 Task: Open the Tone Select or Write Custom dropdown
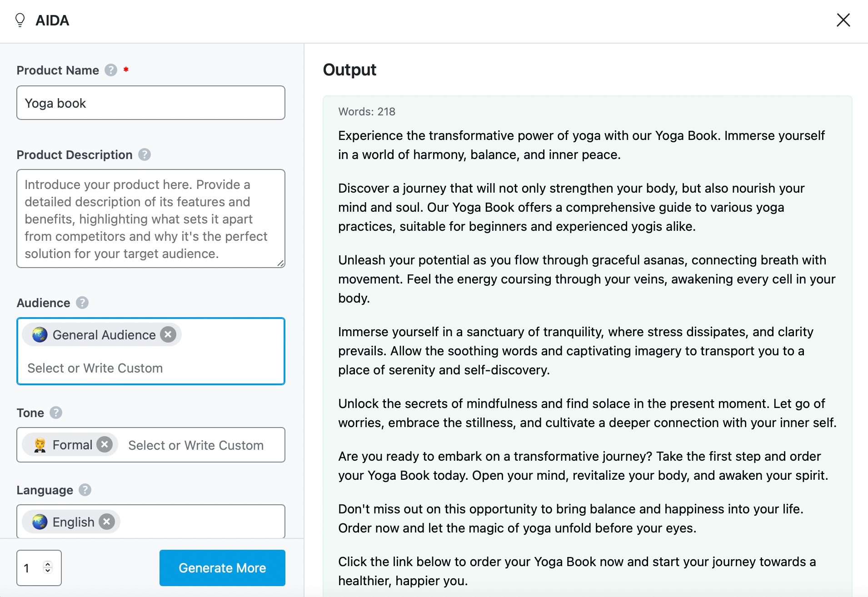coord(196,445)
